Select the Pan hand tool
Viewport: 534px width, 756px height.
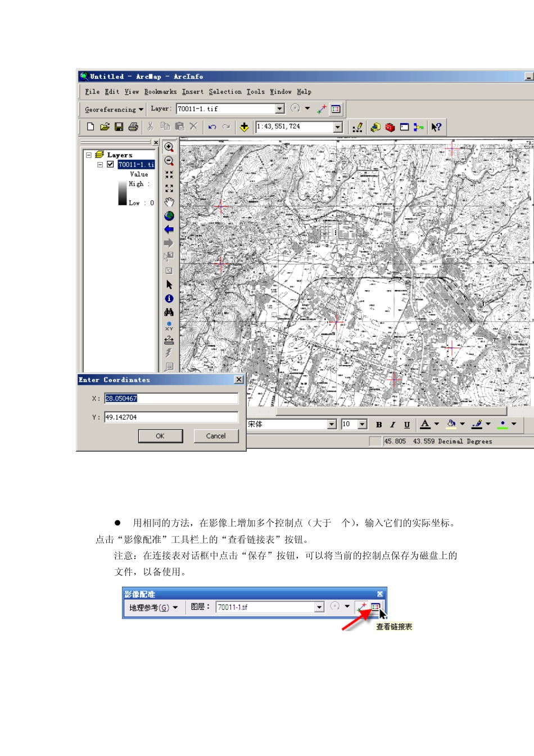pos(169,202)
